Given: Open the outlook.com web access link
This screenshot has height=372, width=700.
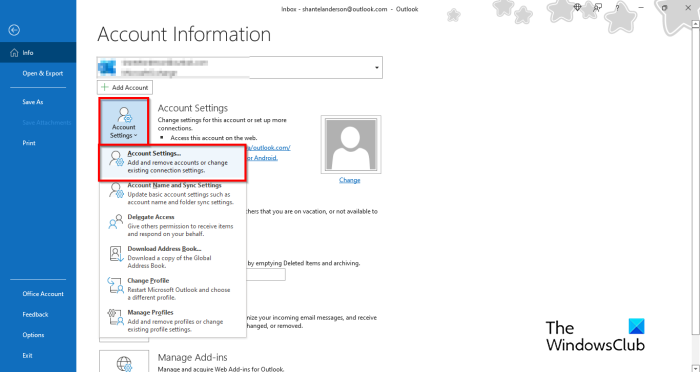Looking at the screenshot, I should coord(268,147).
